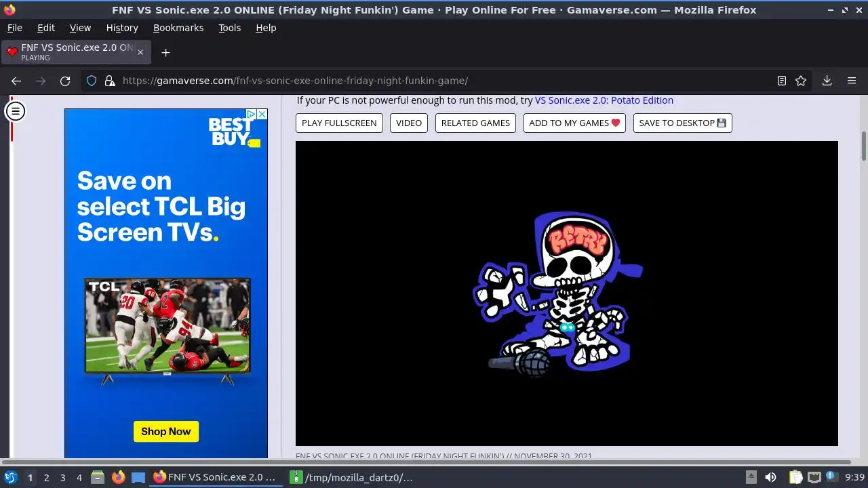868x488 pixels.
Task: Open the Tools menu
Action: pyautogui.click(x=229, y=28)
